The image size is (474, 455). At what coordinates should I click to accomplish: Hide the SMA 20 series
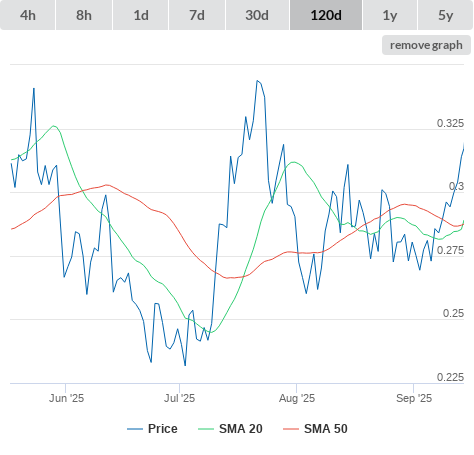pyautogui.click(x=230, y=429)
